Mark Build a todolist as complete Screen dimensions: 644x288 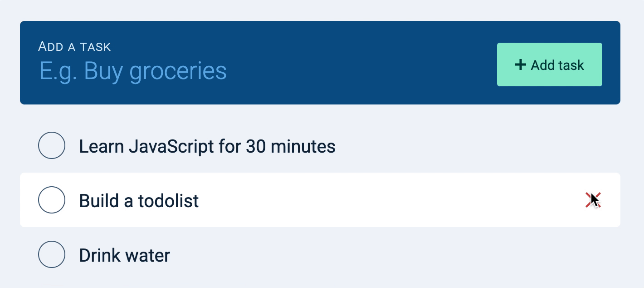coord(52,200)
